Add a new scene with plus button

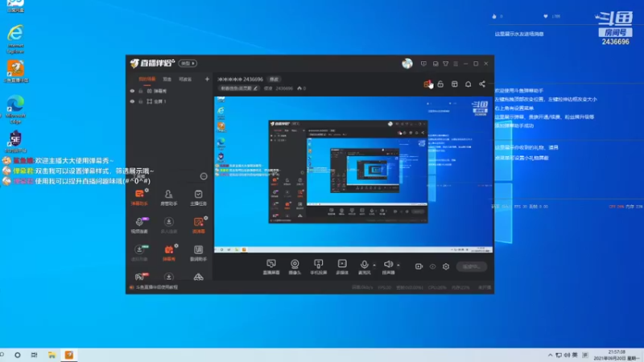point(207,79)
